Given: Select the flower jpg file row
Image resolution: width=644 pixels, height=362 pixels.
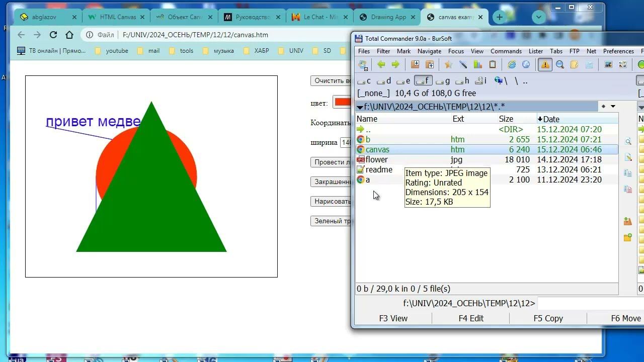Looking at the screenshot, I should pos(487,160).
